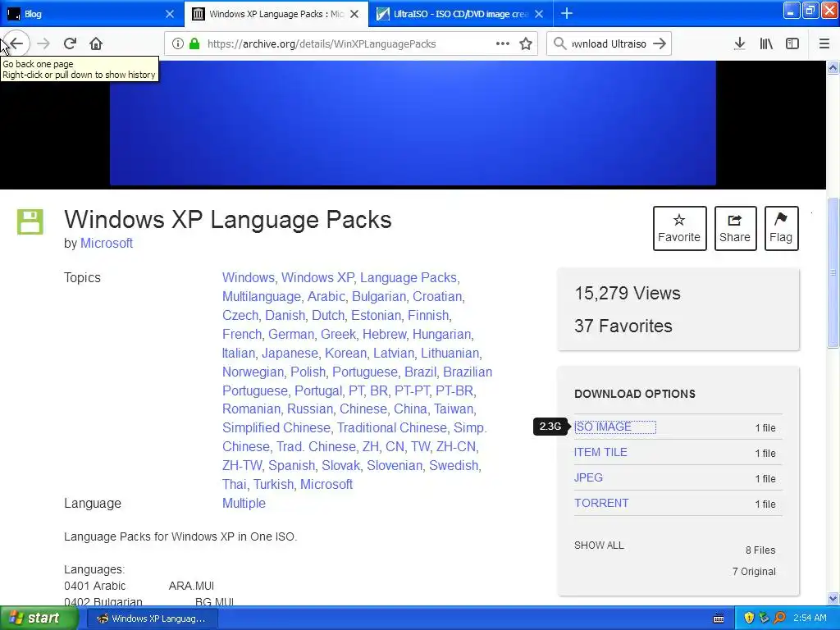Click the page scrollbar down arrow
The height and width of the screenshot is (630, 840).
click(x=833, y=598)
